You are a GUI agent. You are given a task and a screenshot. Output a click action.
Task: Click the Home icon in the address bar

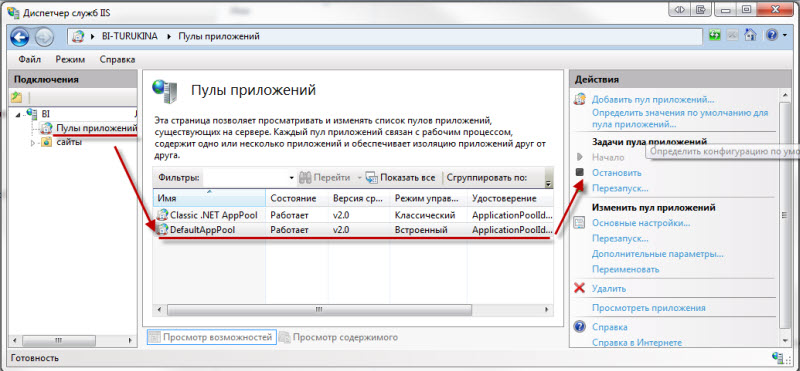coord(749,35)
